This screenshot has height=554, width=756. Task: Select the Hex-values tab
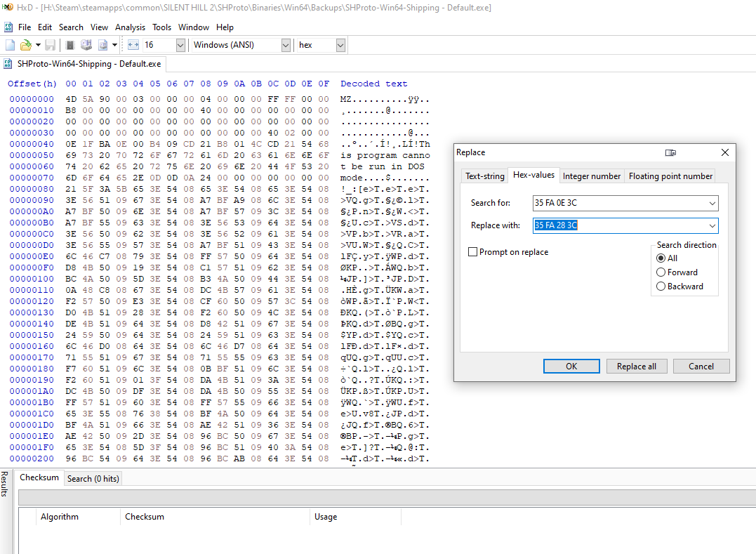[x=533, y=175]
